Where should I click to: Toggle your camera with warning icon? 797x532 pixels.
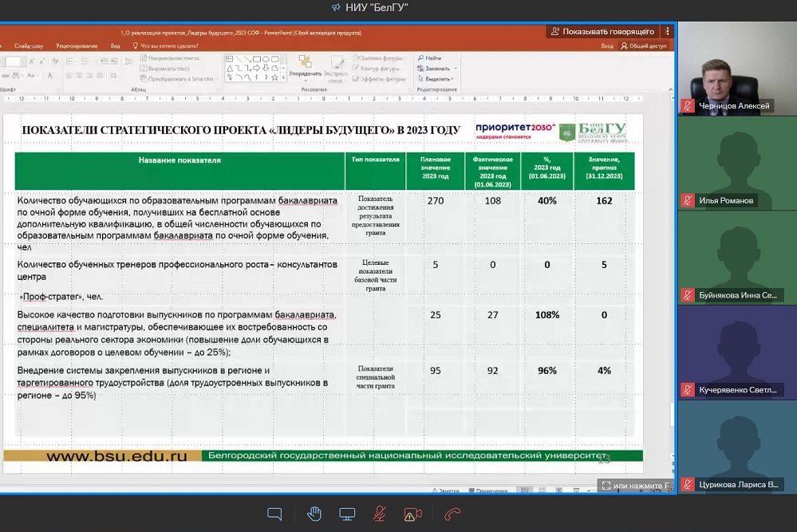(412, 514)
